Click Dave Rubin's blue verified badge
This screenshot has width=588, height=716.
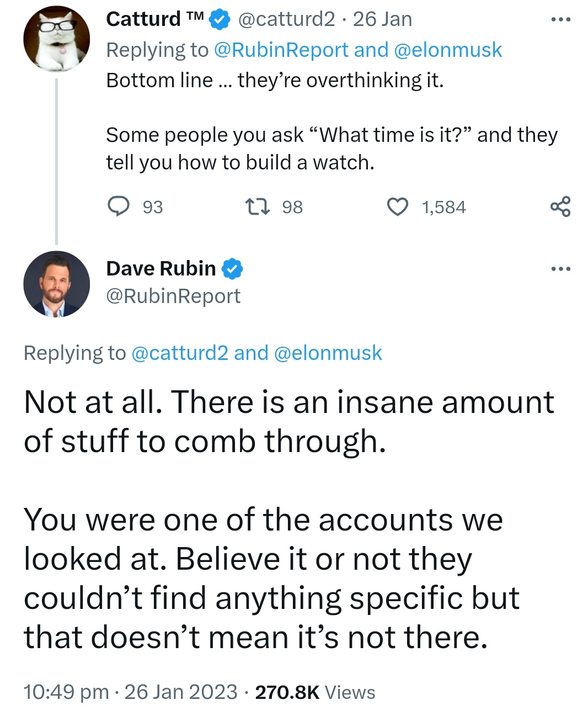point(232,269)
